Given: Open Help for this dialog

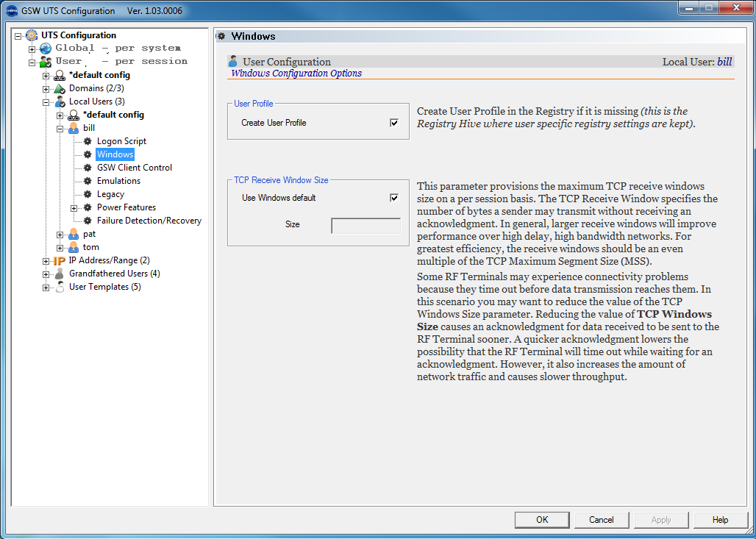Looking at the screenshot, I should [720, 520].
